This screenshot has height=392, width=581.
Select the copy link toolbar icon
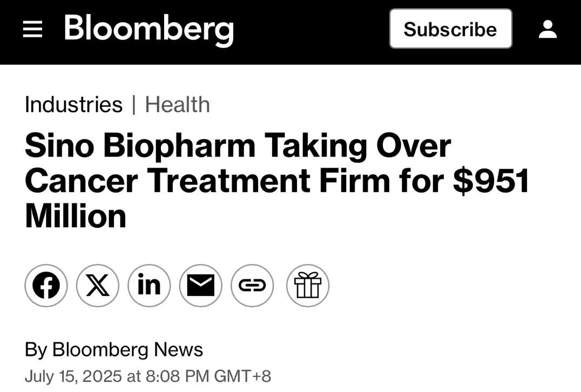pos(252,286)
